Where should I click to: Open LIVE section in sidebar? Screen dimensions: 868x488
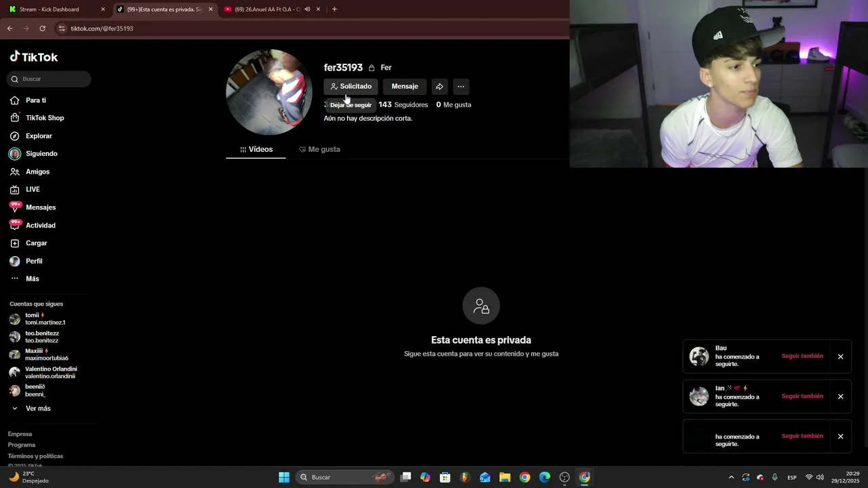pyautogui.click(x=33, y=190)
